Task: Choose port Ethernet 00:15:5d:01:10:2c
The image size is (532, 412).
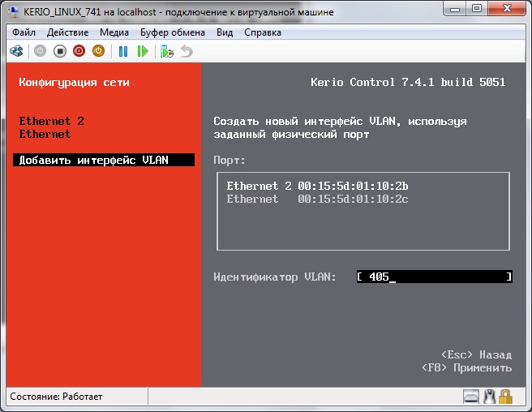Action: 317,199
